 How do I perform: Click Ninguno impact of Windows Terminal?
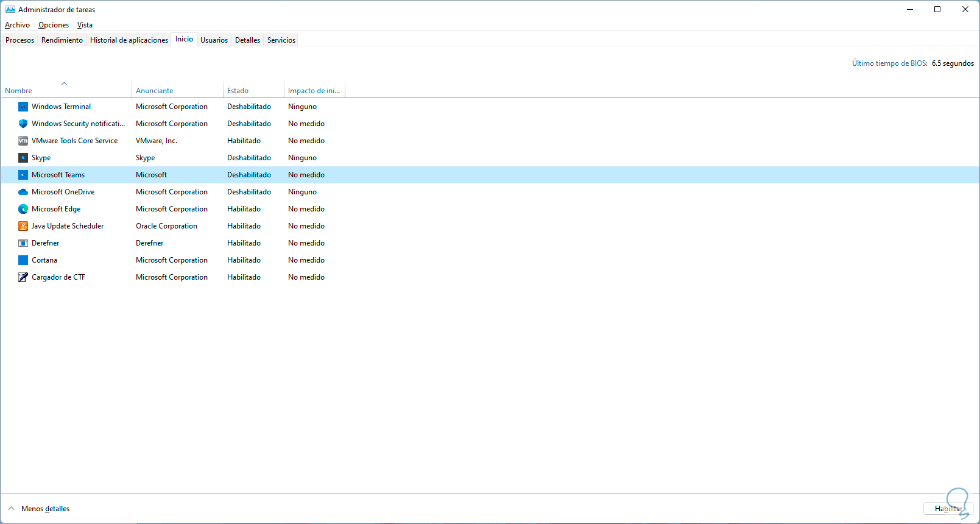coord(302,107)
